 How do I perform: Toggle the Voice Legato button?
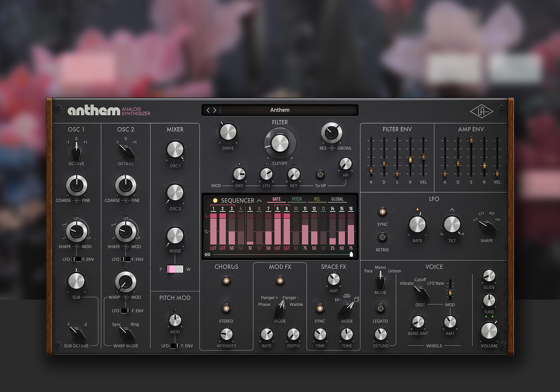tap(380, 308)
